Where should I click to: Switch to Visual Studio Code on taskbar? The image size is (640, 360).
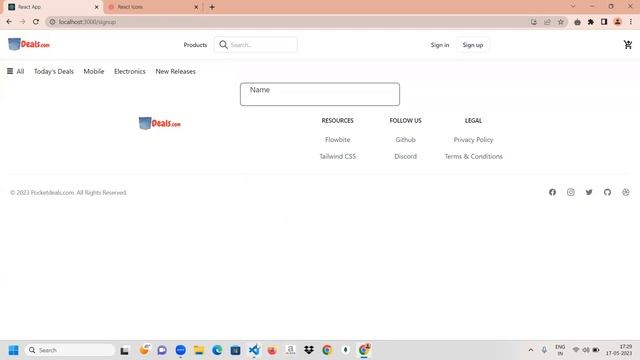(254, 350)
